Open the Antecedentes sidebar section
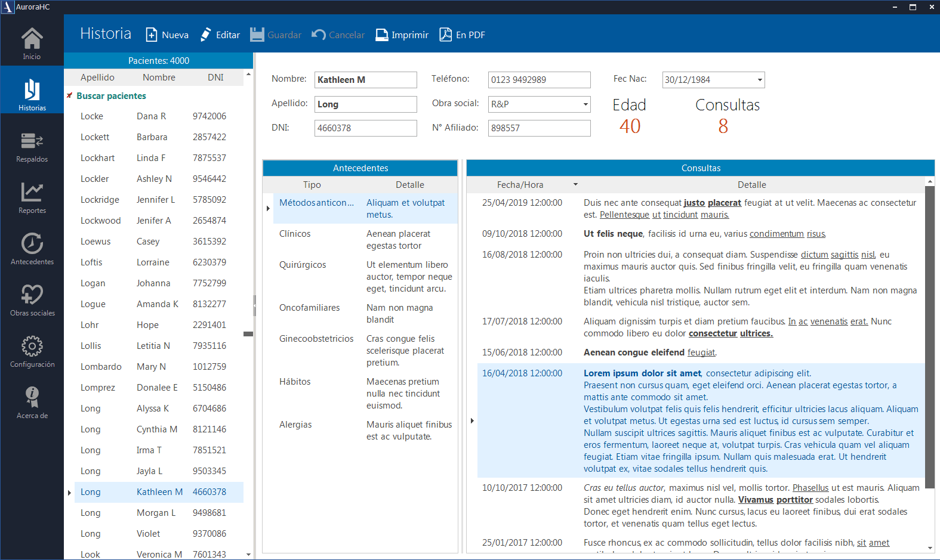Screen dimensions: 940x560 point(32,246)
